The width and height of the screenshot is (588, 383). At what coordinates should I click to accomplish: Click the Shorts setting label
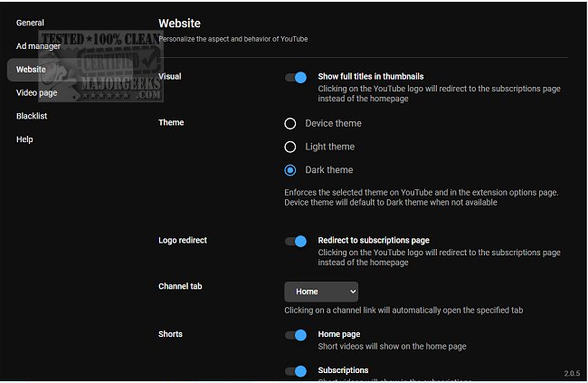[x=170, y=334]
